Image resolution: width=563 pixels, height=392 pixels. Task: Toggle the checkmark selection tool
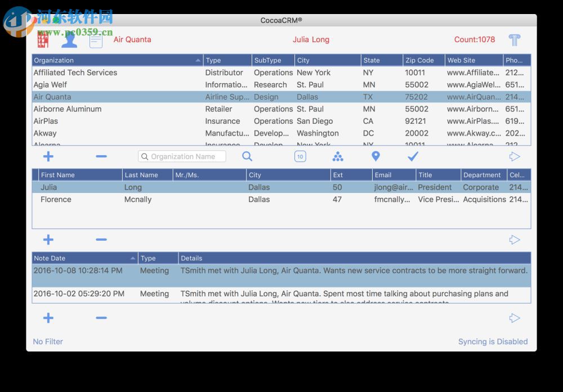[413, 156]
